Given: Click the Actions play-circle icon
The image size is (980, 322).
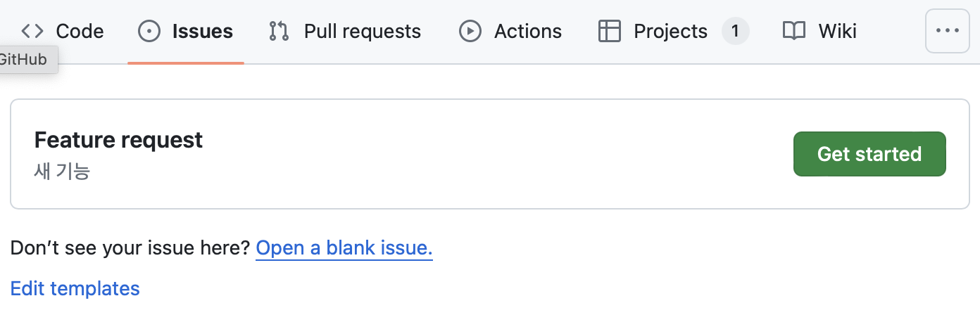Looking at the screenshot, I should [470, 31].
